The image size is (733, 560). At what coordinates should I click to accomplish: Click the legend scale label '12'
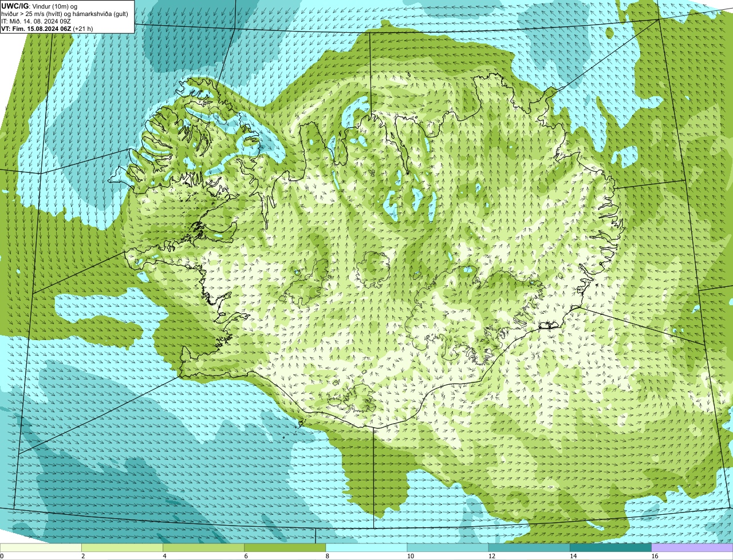tap(492, 556)
